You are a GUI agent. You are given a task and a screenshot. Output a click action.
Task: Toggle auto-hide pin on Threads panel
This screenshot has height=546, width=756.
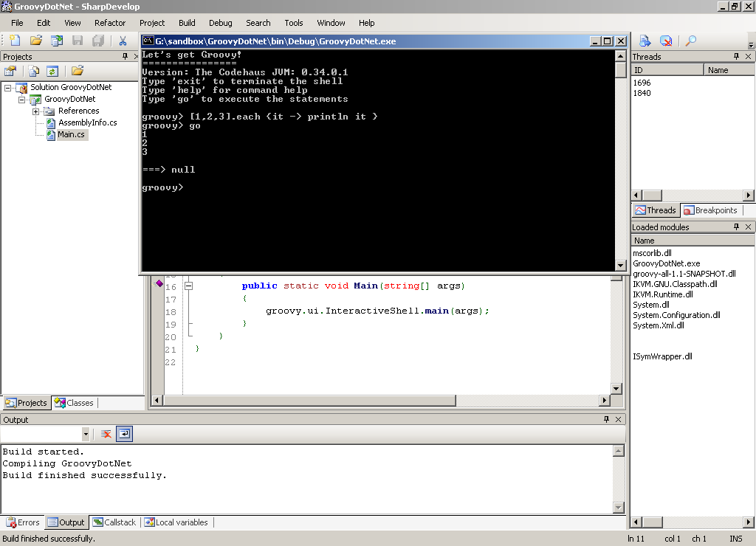[x=736, y=56]
